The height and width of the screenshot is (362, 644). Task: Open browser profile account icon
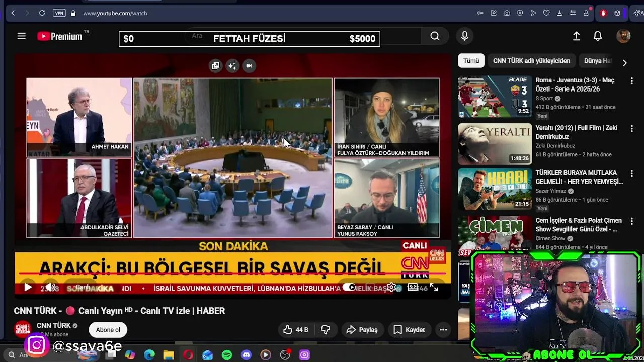[x=586, y=13]
